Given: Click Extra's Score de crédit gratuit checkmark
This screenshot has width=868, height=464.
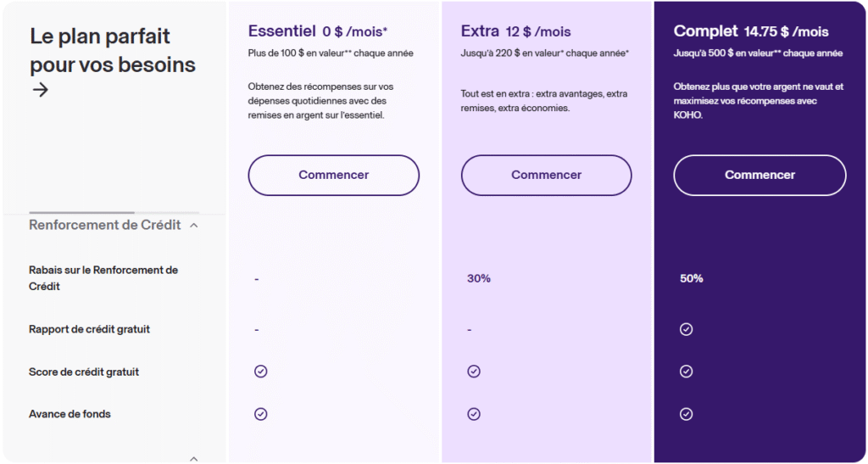Looking at the screenshot, I should (x=474, y=372).
